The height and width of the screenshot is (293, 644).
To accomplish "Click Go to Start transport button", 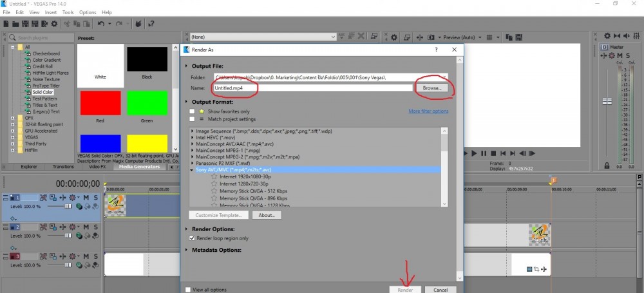I will [503, 153].
